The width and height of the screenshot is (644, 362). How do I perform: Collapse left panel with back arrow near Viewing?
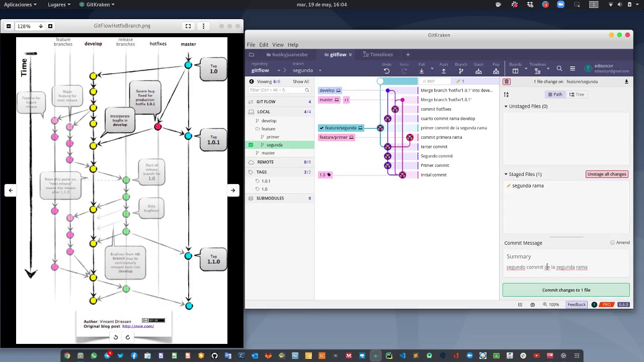[x=252, y=81]
